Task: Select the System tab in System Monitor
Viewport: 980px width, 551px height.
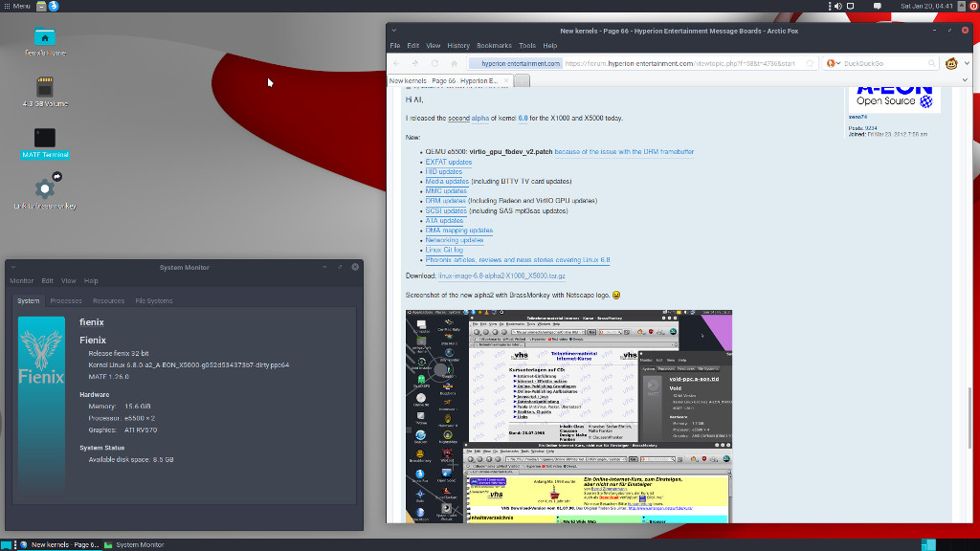Action: [28, 301]
